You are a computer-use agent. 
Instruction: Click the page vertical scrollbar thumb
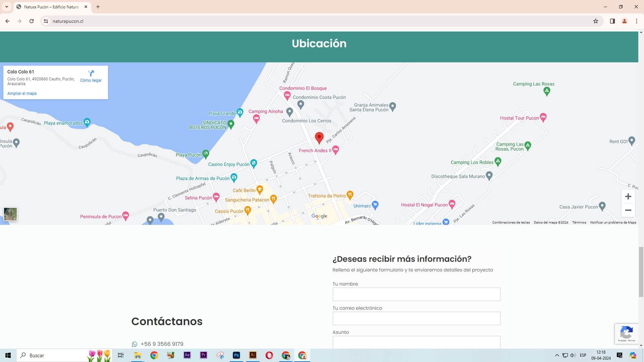click(641, 271)
